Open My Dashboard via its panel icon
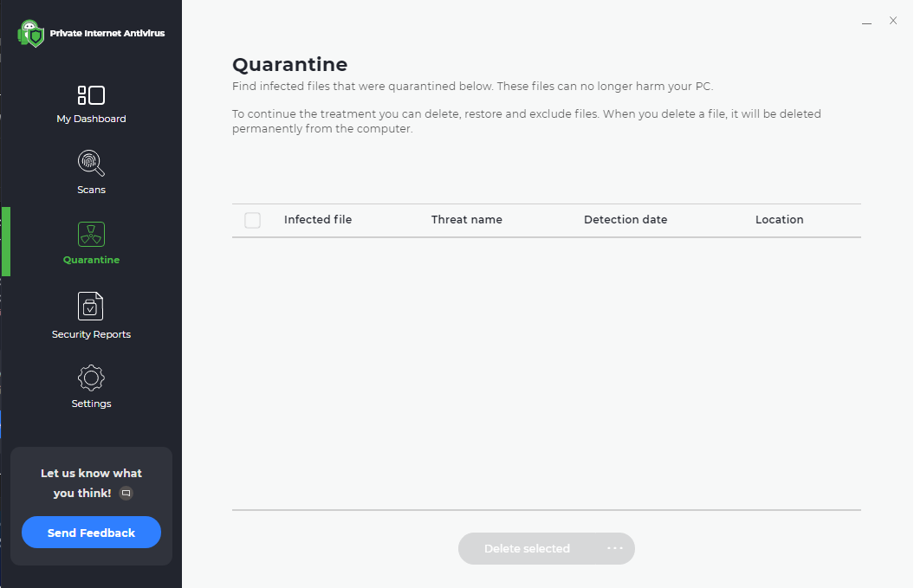 (x=91, y=95)
